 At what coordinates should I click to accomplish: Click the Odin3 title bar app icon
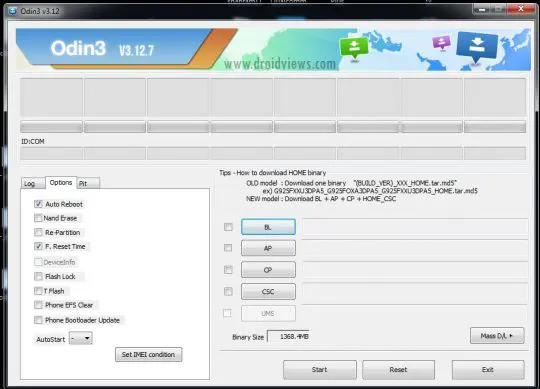(x=13, y=11)
